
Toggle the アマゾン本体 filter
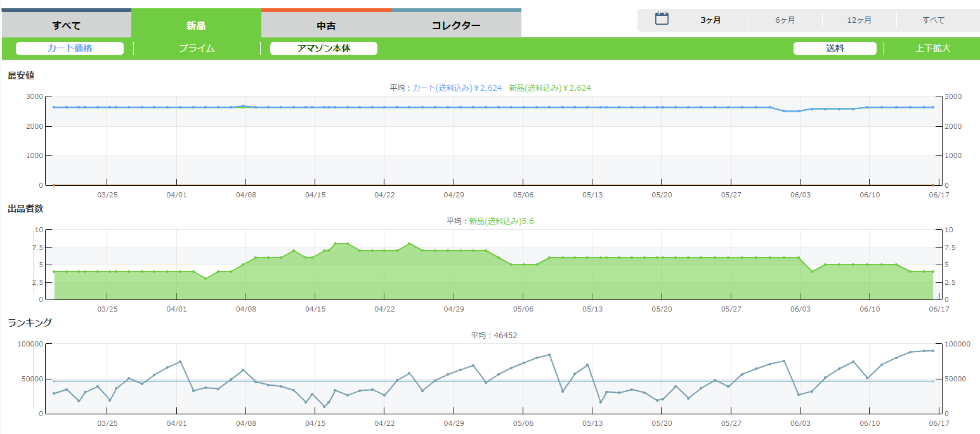[x=323, y=48]
